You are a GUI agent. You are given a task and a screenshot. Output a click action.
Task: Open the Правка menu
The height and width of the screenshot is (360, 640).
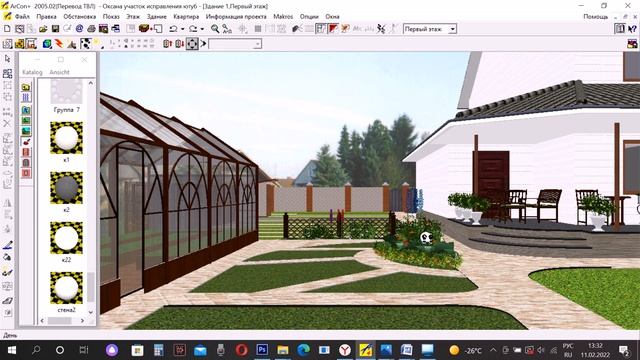[46, 17]
